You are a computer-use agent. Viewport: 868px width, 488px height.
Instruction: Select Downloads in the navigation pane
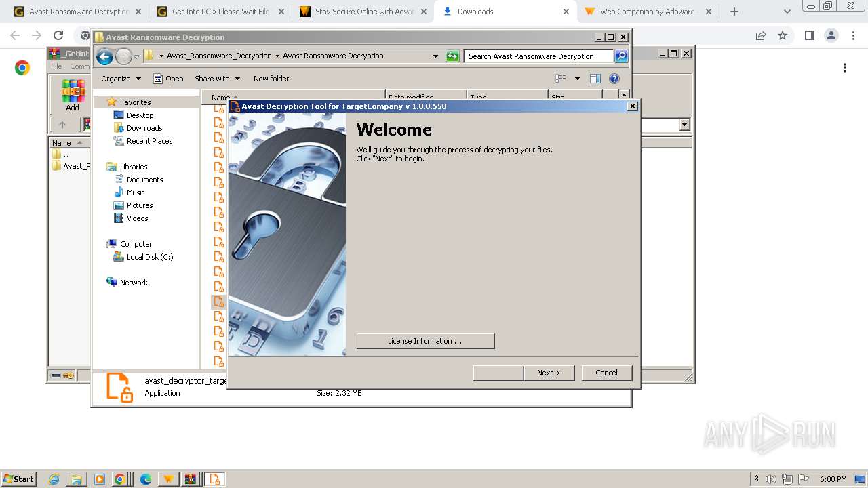[x=144, y=128]
